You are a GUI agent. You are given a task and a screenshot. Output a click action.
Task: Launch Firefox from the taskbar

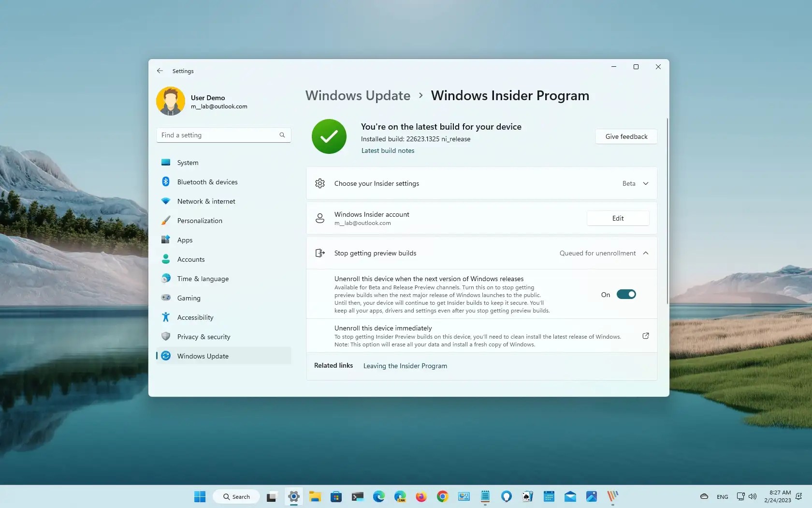click(421, 496)
